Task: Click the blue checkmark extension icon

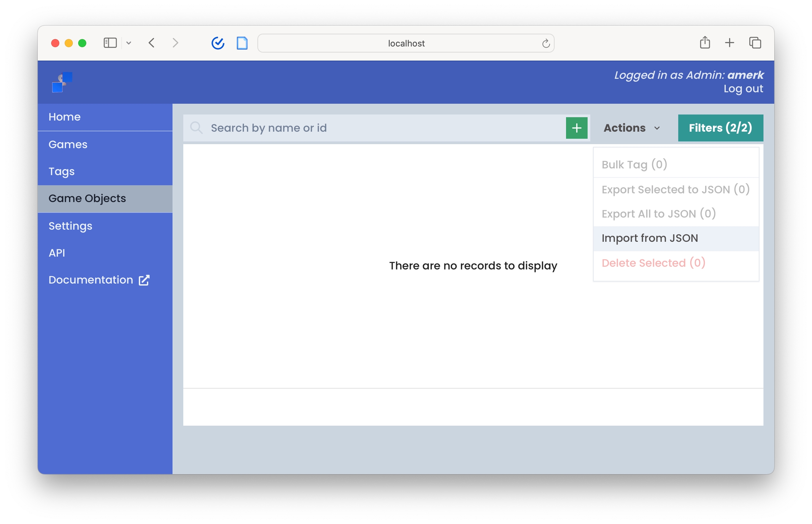Action: click(x=218, y=43)
